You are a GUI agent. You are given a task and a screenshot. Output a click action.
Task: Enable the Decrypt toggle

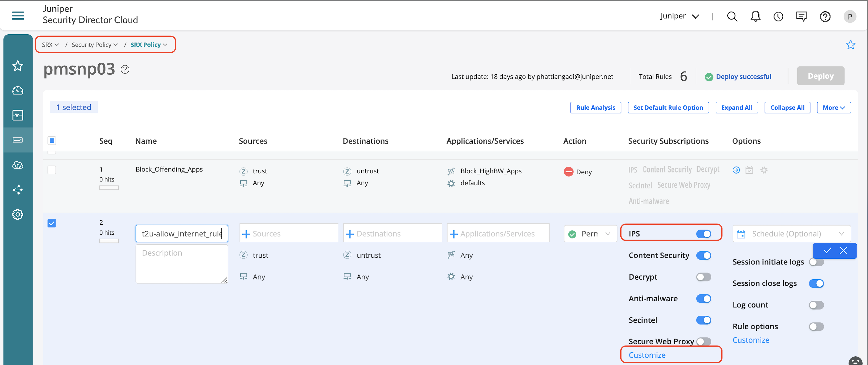click(704, 277)
